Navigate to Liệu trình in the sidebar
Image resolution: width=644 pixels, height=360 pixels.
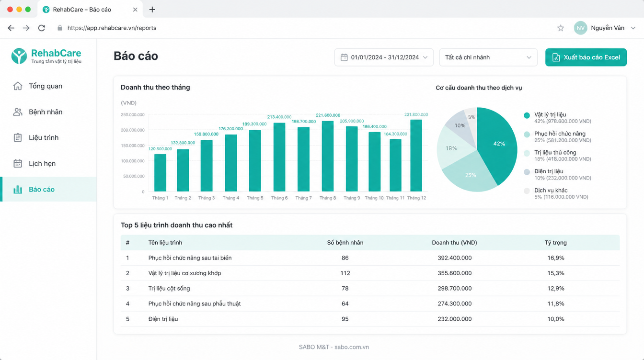(48, 138)
